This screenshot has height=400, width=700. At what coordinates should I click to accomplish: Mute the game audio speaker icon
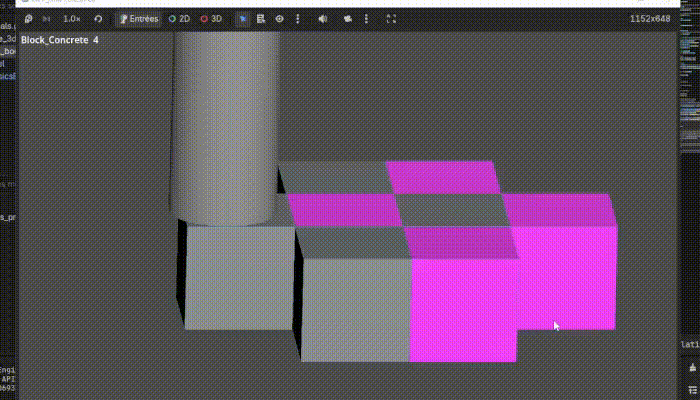(322, 18)
